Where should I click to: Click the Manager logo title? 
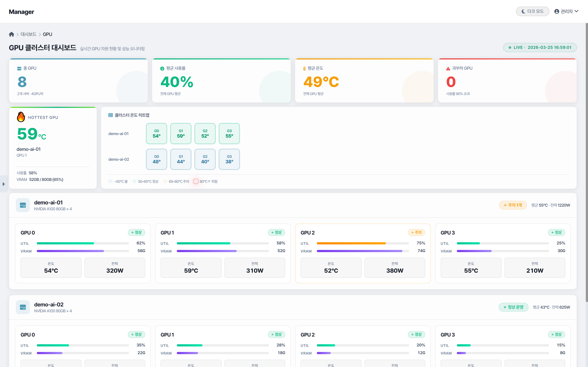coord(21,12)
